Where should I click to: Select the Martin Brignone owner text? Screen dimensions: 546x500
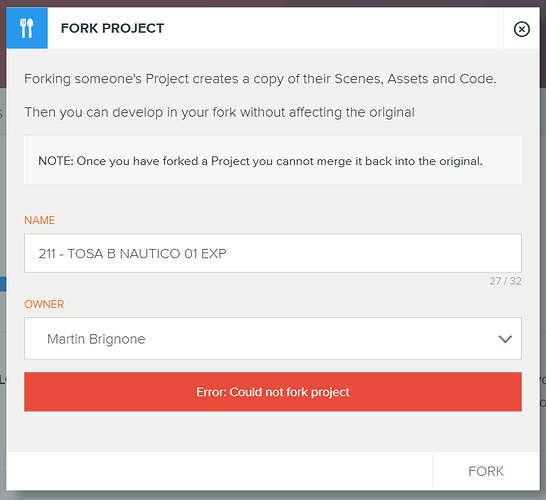96,339
